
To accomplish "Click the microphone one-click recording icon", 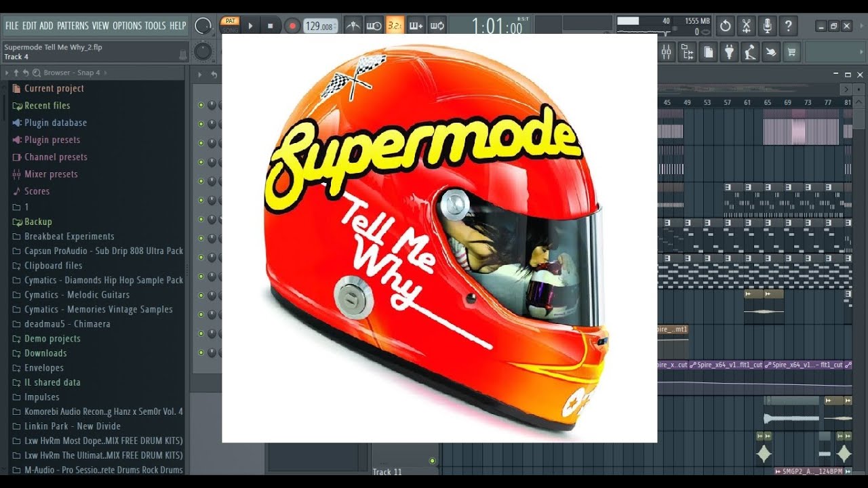I will (x=767, y=26).
